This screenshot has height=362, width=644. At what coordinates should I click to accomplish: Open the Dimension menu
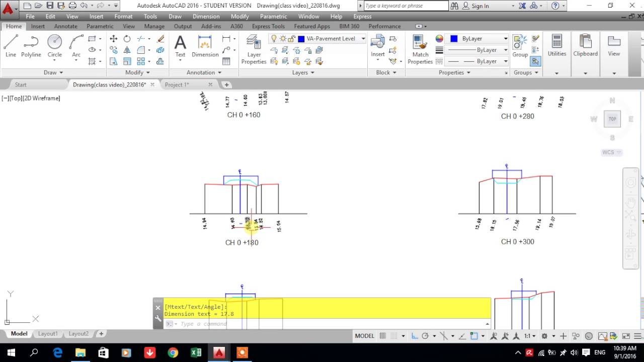coord(206,17)
